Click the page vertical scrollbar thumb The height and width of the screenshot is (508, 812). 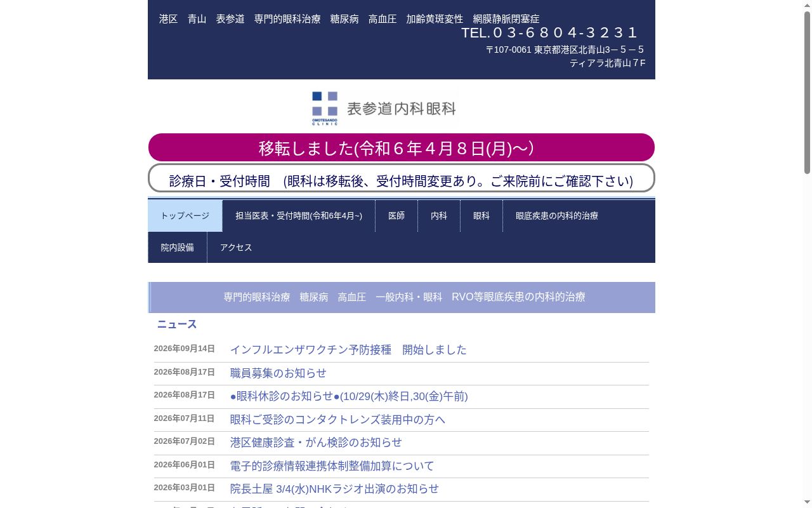[x=807, y=92]
